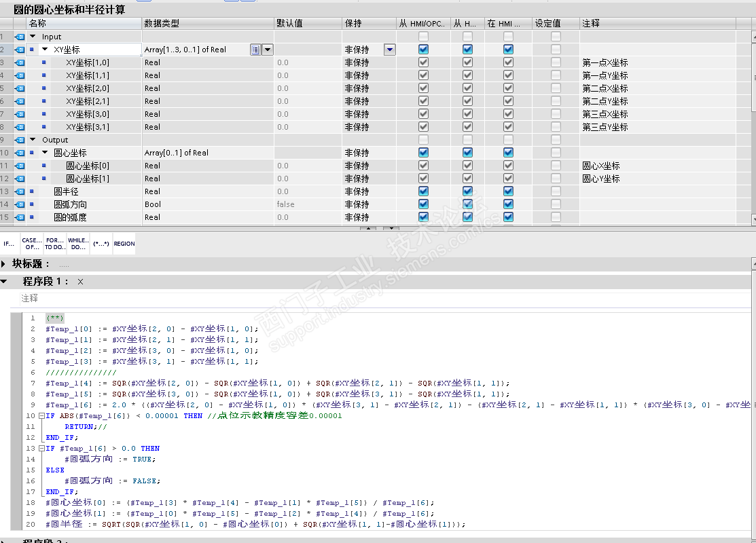Open retain setting dropdown for XY坐标
756x543 pixels.
pyautogui.click(x=390, y=50)
